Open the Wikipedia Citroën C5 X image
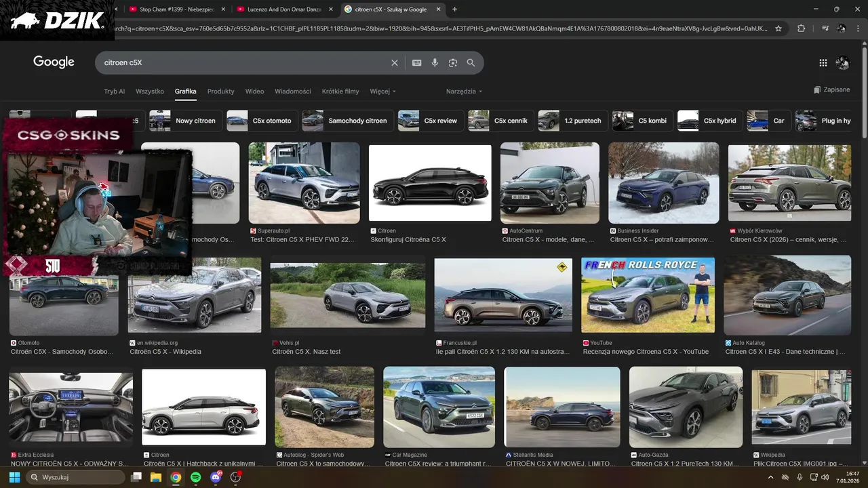 tap(195, 296)
